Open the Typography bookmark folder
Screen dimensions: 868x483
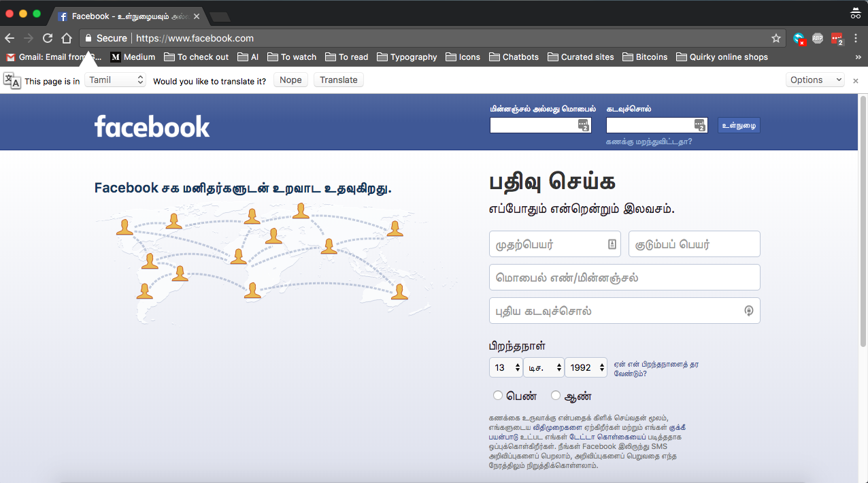tap(407, 57)
